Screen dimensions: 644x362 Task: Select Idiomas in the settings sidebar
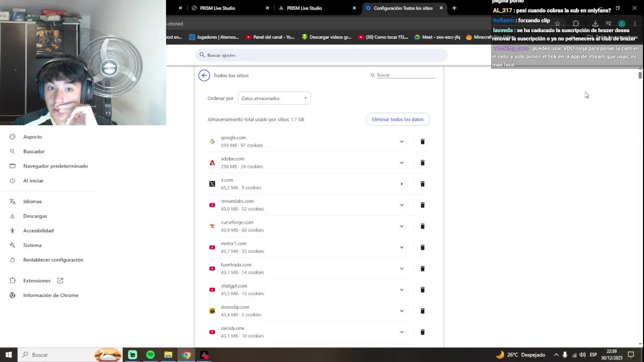pyautogui.click(x=32, y=202)
